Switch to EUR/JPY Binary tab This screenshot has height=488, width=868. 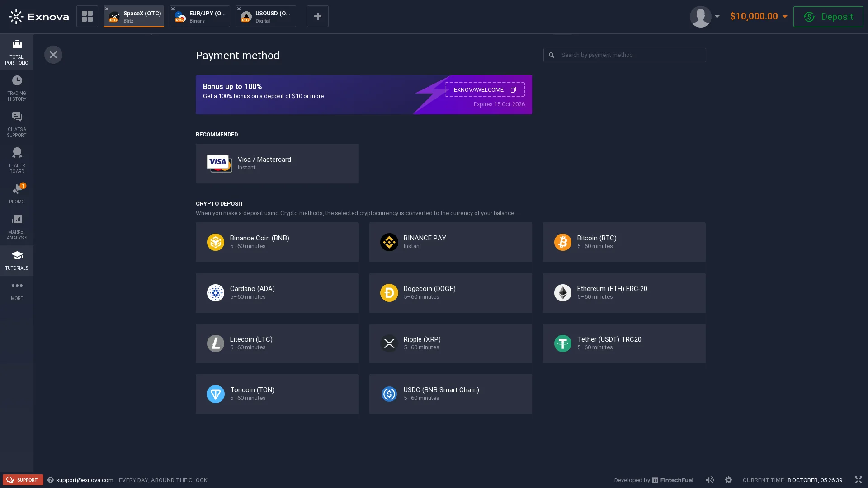point(200,16)
